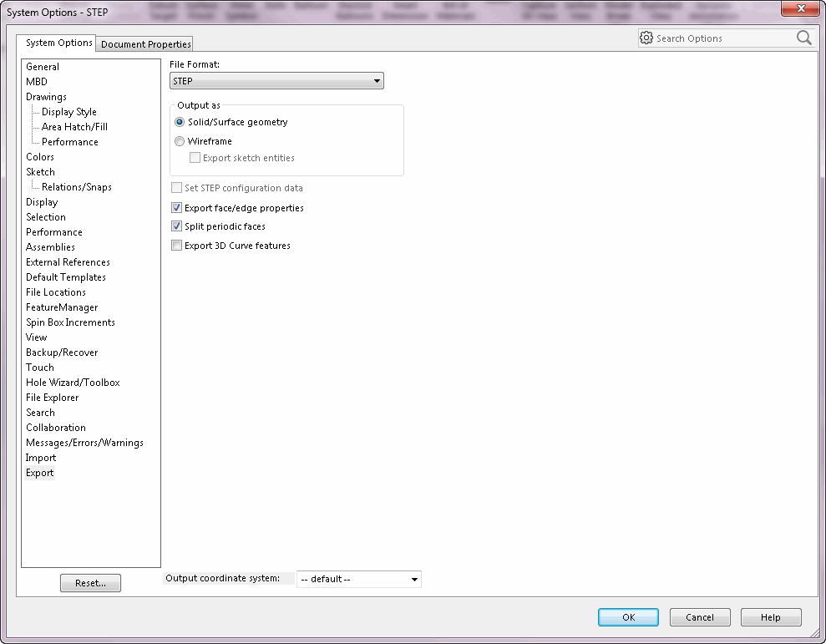Open Spin Box Increments options
826x644 pixels.
[x=70, y=322]
